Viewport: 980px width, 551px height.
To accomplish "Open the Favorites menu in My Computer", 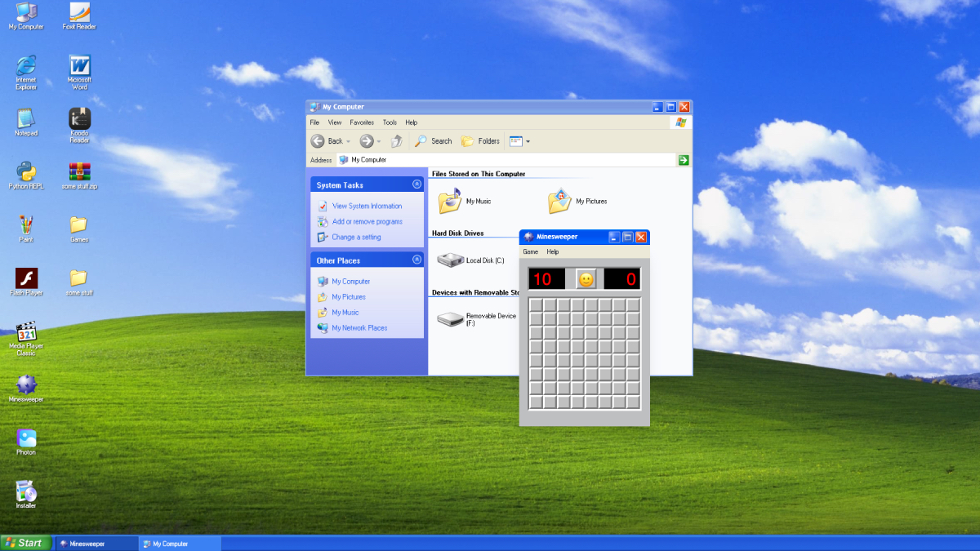I will click(x=362, y=122).
